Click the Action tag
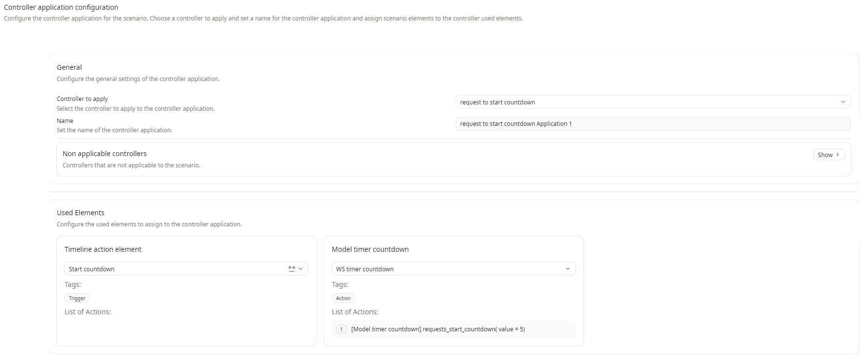 click(343, 298)
